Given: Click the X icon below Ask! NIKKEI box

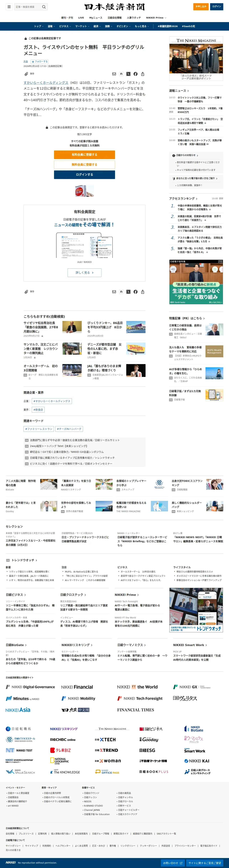Looking at the screenshot, I should (128, 292).
